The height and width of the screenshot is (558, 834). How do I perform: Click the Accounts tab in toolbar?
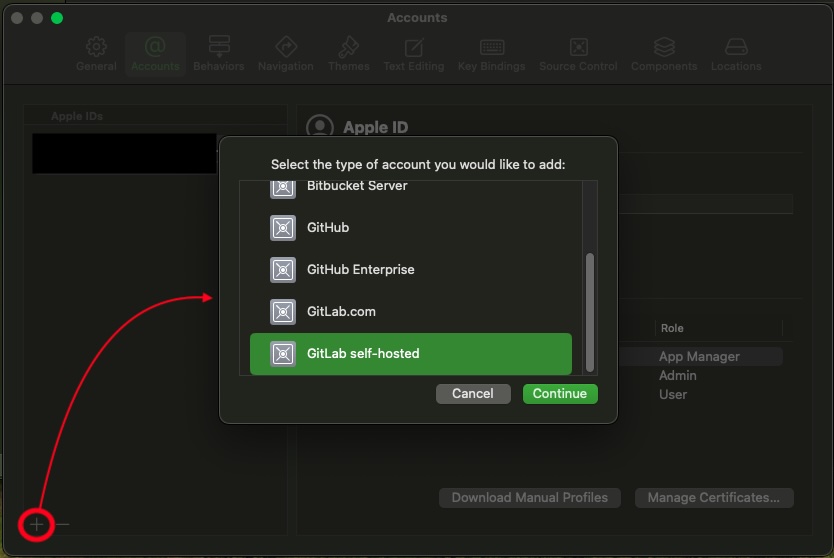155,54
